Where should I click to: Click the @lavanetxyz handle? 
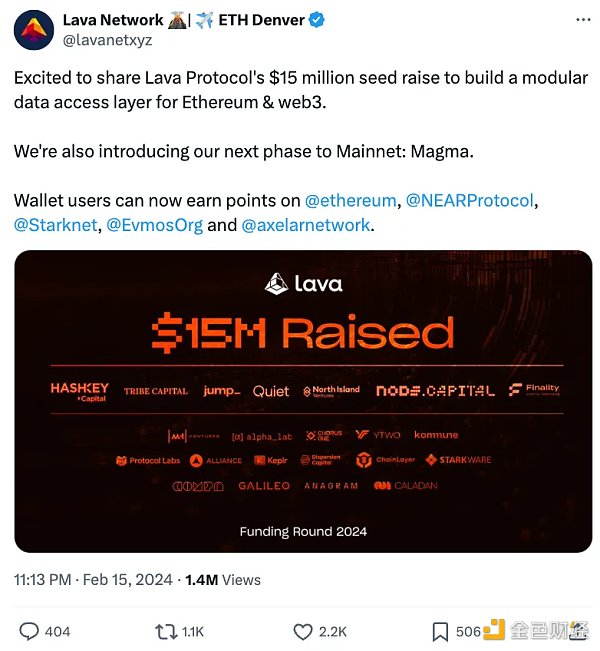tap(108, 41)
